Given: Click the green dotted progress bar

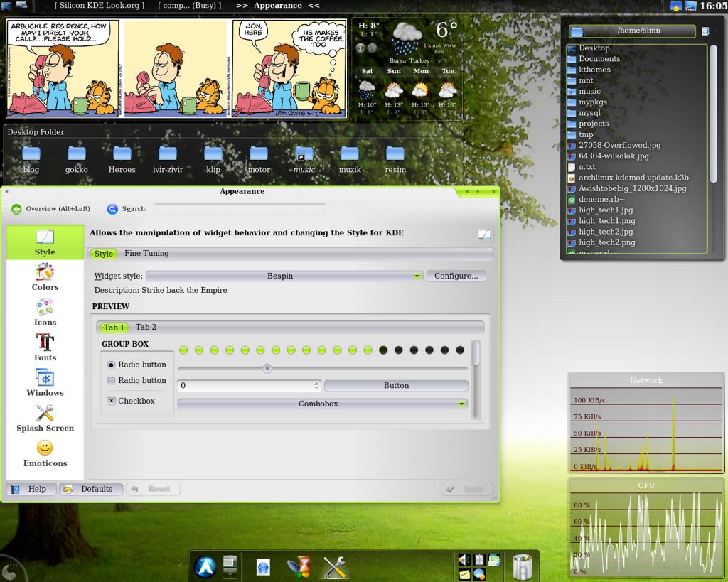Looking at the screenshot, I should [x=322, y=350].
